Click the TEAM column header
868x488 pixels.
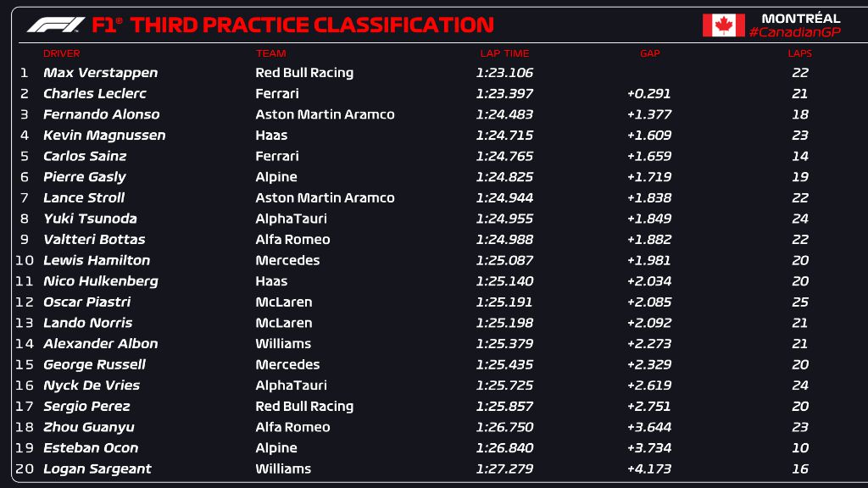pos(270,53)
